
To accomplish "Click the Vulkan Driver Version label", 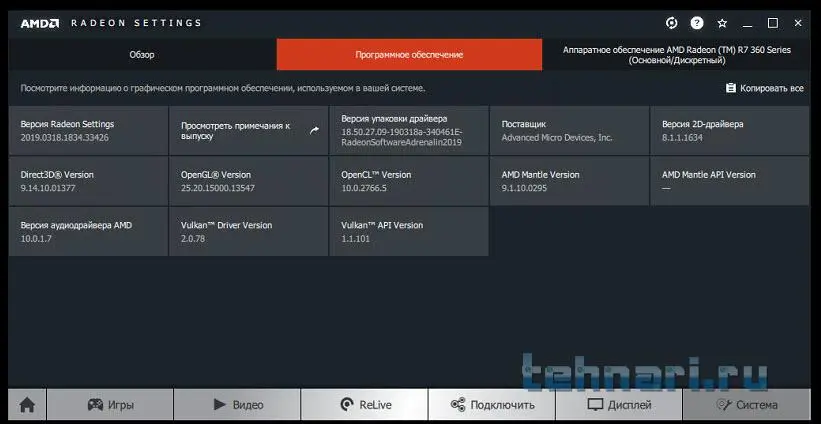I will coord(226,225).
